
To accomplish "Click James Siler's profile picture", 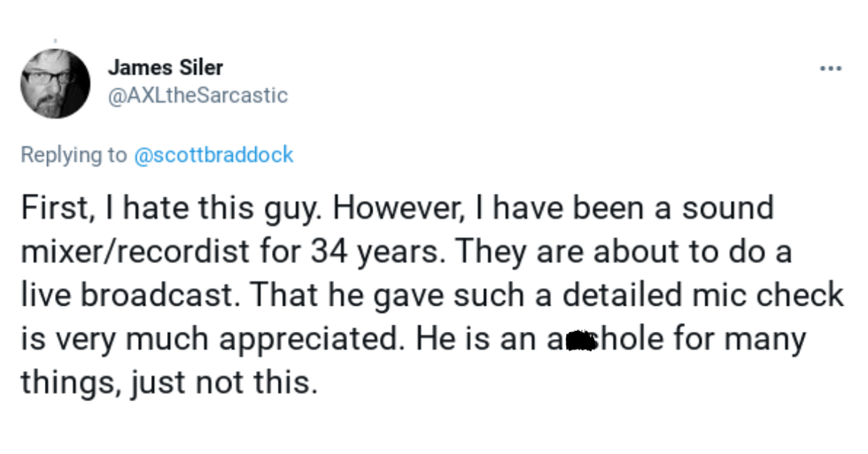I will click(55, 83).
